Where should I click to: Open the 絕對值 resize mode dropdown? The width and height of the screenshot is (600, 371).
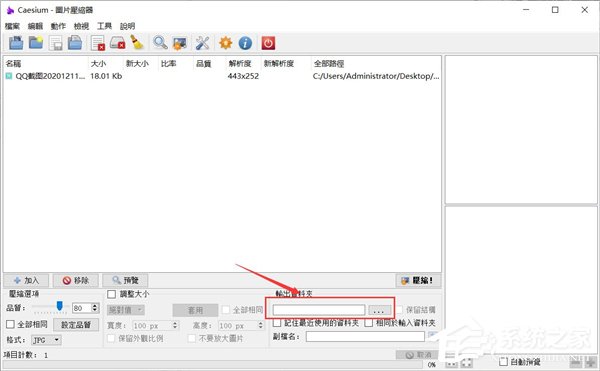click(x=126, y=309)
